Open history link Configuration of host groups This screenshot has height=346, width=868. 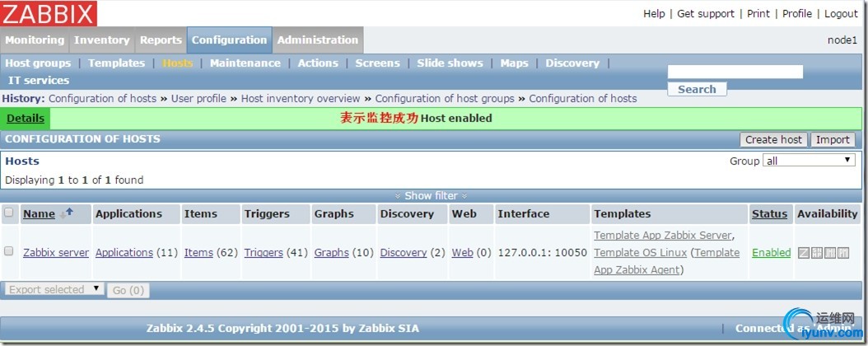[x=445, y=99]
